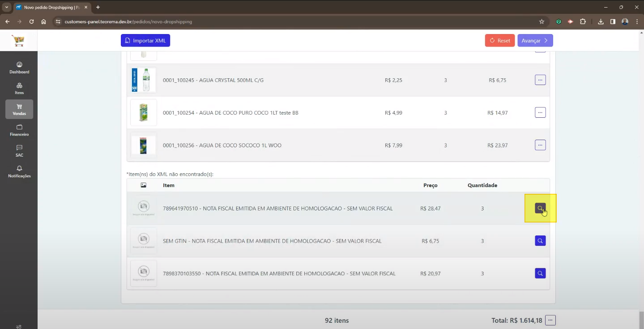Bookmark this page with the star icon

[542, 21]
